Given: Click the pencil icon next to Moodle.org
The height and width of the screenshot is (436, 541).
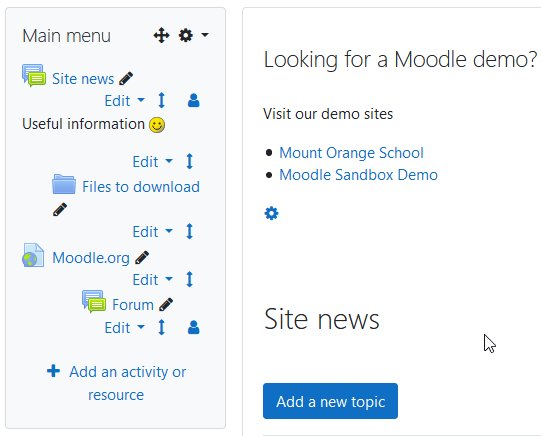Looking at the screenshot, I should 142,258.
